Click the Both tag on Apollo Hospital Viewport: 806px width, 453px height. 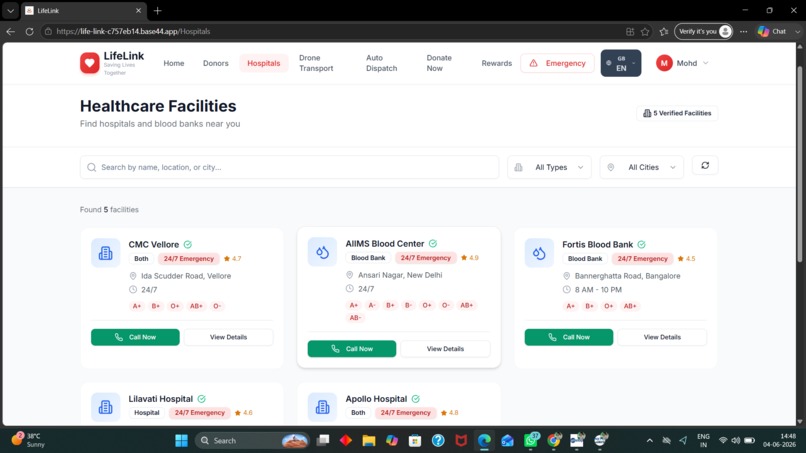tap(358, 413)
